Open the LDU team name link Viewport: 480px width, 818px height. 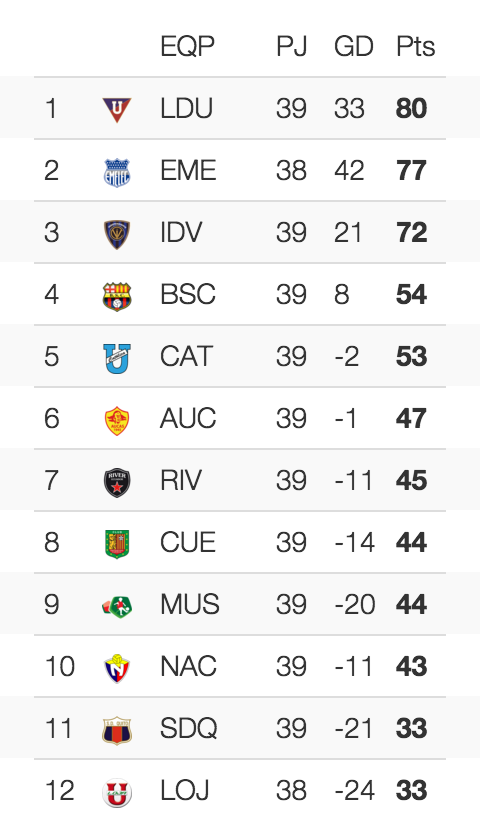pyautogui.click(x=186, y=109)
